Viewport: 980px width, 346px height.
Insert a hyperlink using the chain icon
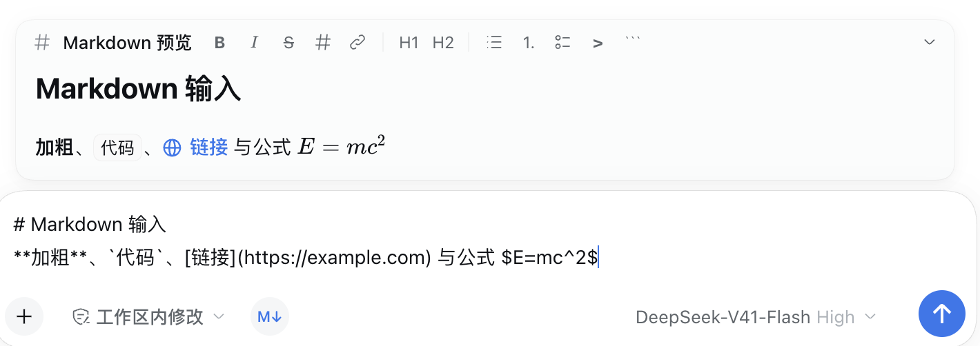click(x=357, y=43)
